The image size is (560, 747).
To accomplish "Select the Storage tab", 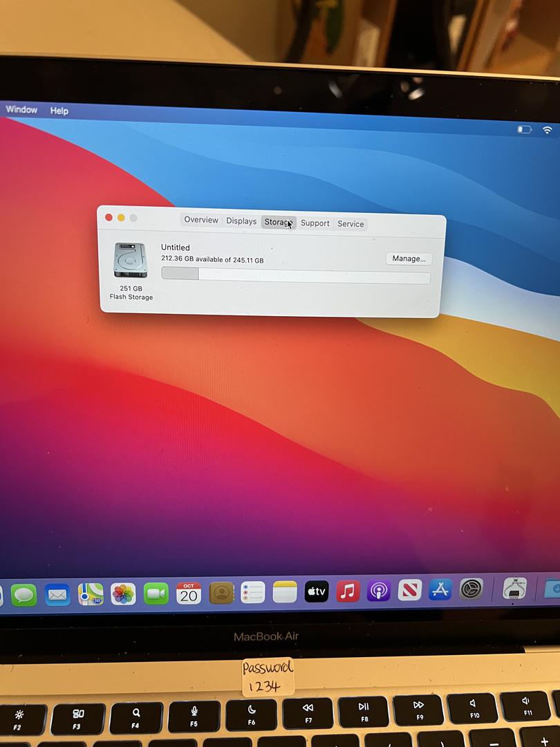I will [x=279, y=222].
